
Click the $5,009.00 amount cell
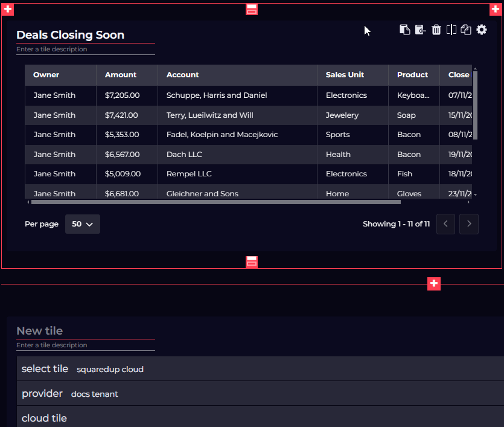coord(127,174)
